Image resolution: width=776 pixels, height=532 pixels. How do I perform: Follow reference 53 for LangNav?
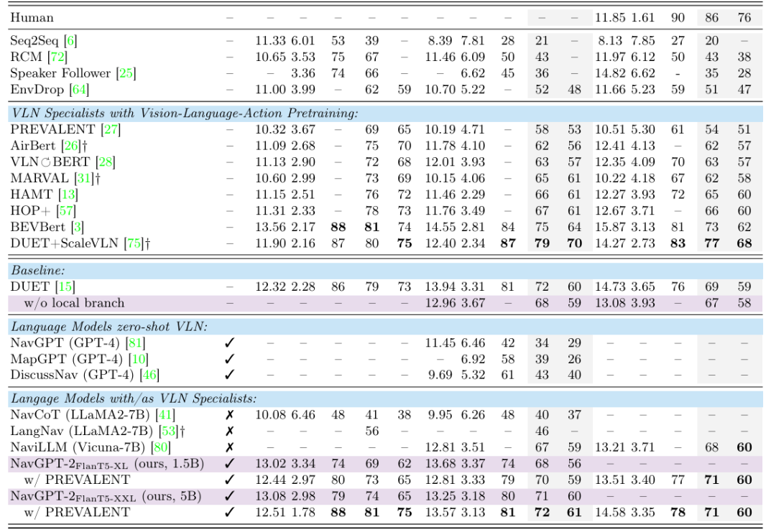click(x=169, y=431)
